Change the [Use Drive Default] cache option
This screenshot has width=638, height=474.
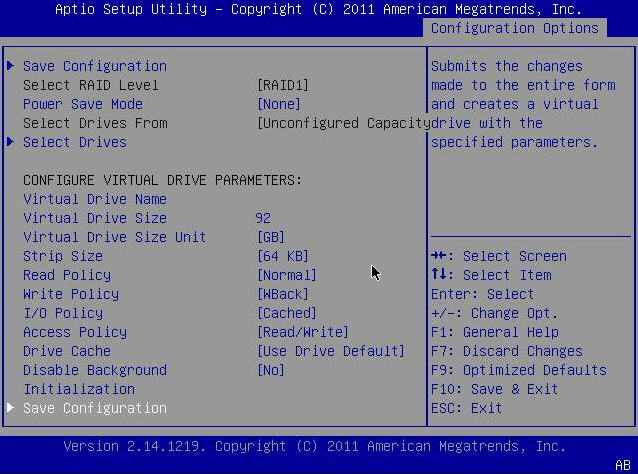pyautogui.click(x=331, y=351)
